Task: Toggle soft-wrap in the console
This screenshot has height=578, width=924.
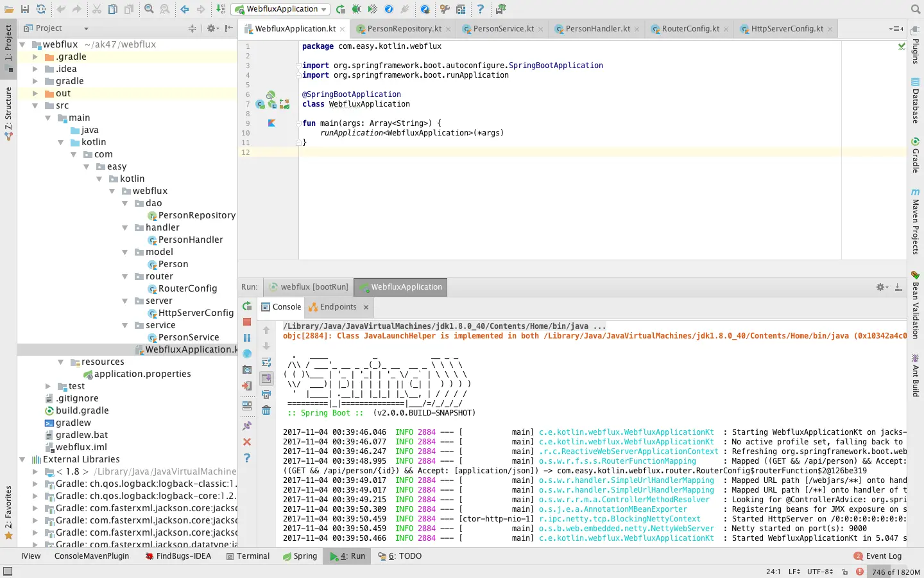Action: tap(266, 362)
